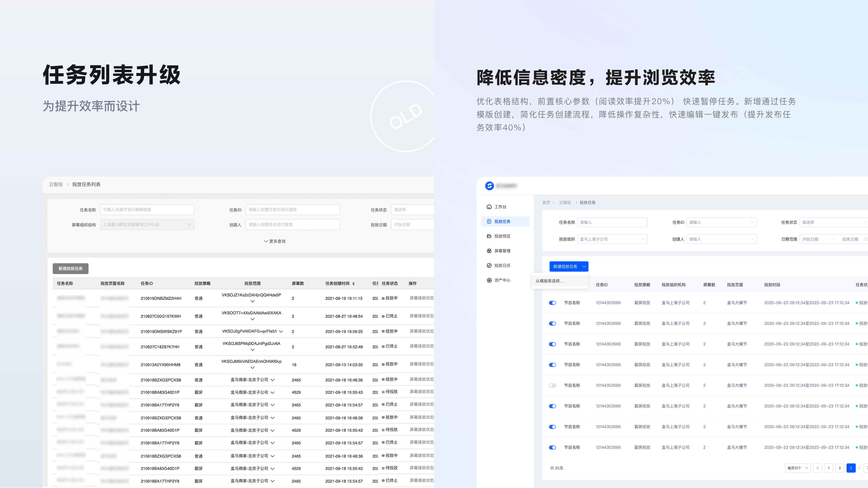The height and width of the screenshot is (488, 868).
Task: Go to previous page arrow
Action: pos(817,468)
